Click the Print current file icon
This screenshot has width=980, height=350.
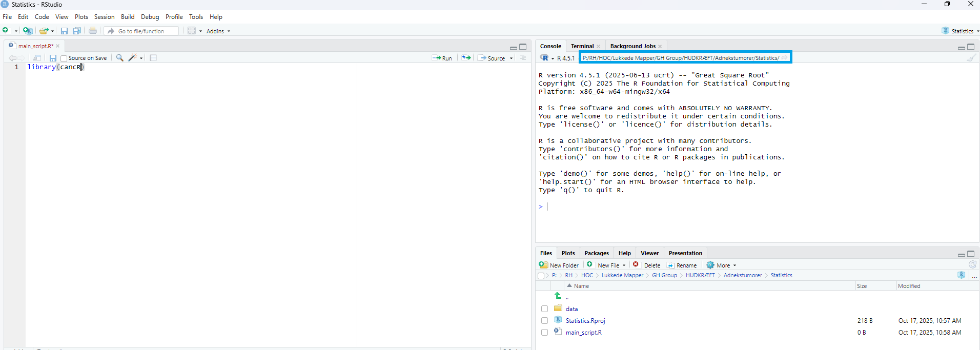[x=93, y=31]
